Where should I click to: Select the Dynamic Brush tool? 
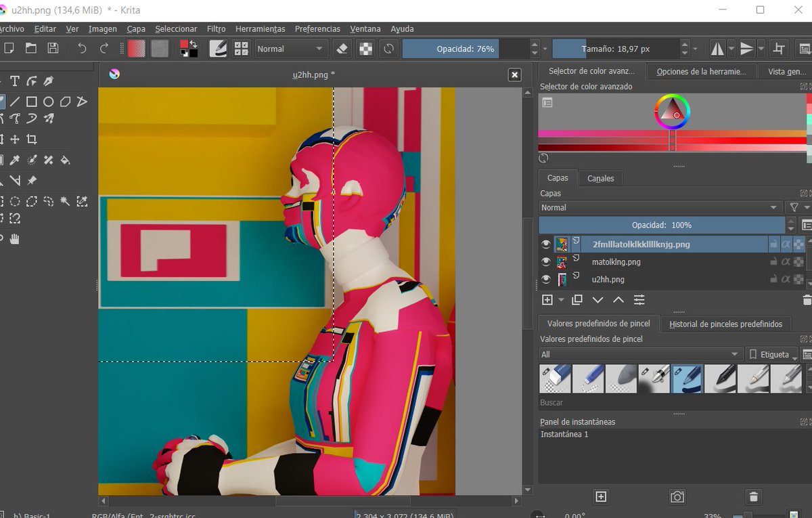31,118
